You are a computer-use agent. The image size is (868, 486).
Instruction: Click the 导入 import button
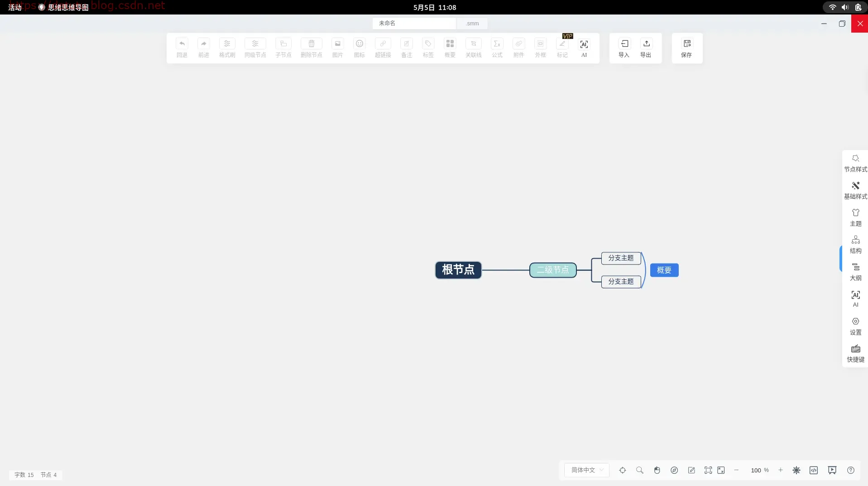[624, 48]
